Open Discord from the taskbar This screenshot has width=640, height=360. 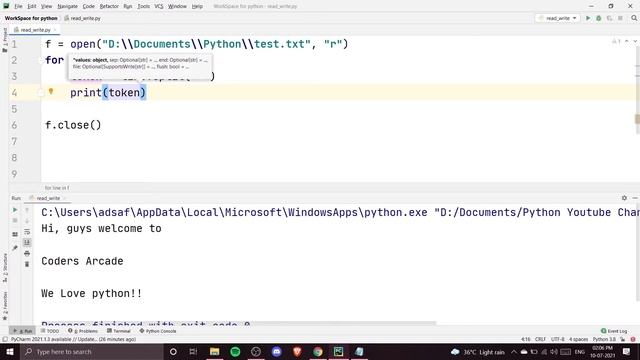277,351
